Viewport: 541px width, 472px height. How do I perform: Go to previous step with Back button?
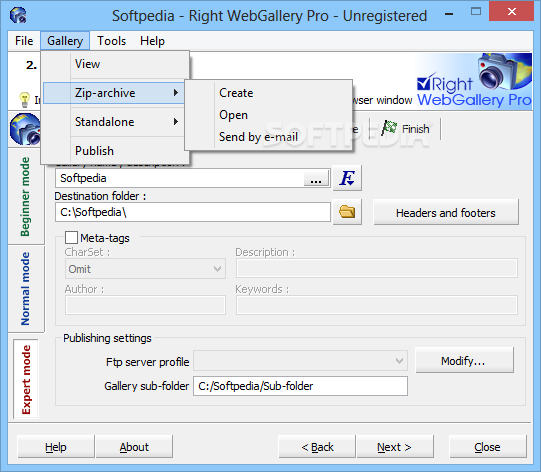(x=317, y=447)
